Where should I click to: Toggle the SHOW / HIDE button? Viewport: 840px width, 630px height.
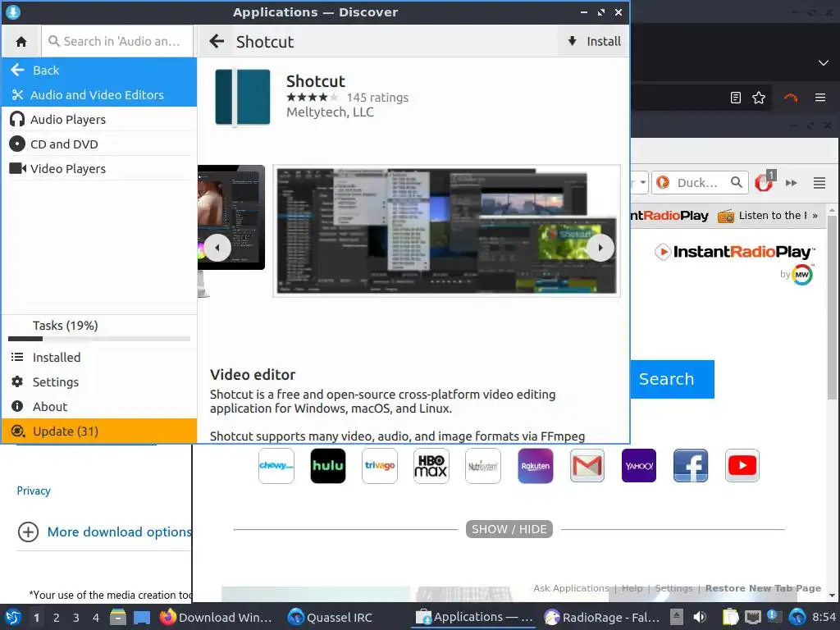(x=509, y=529)
